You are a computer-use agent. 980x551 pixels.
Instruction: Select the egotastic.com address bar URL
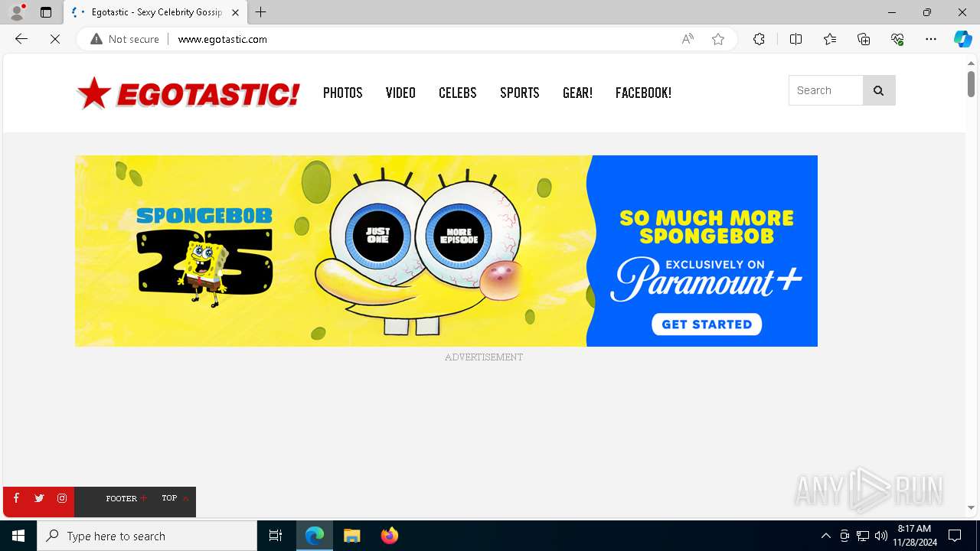(223, 39)
